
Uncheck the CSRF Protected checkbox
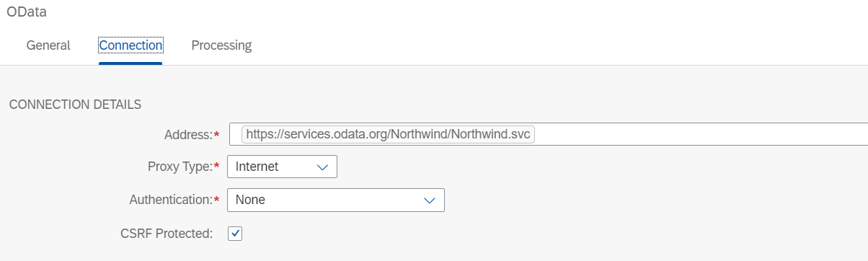coord(235,234)
